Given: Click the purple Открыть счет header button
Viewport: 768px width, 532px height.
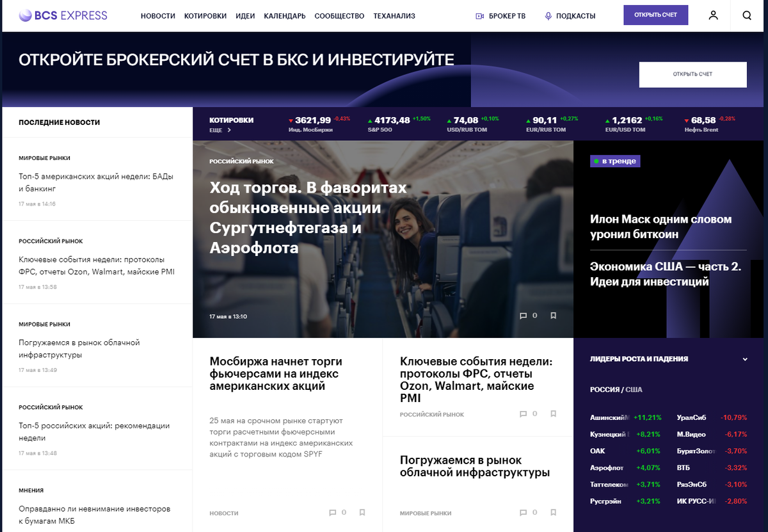Looking at the screenshot, I should 656,15.
